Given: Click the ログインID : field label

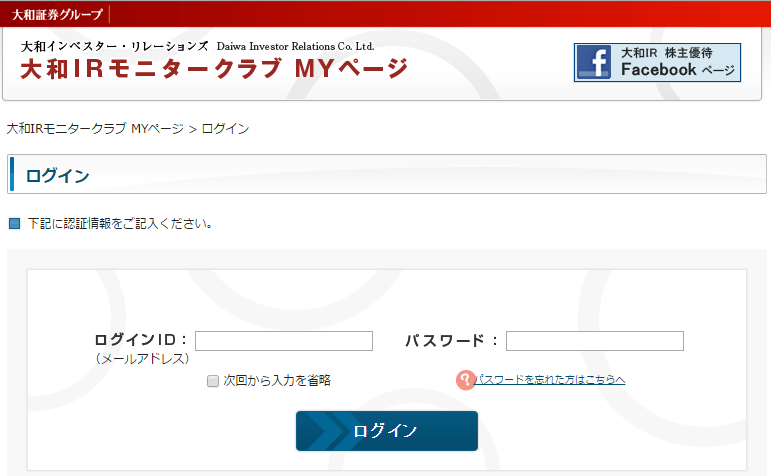Looking at the screenshot, I should tap(141, 340).
